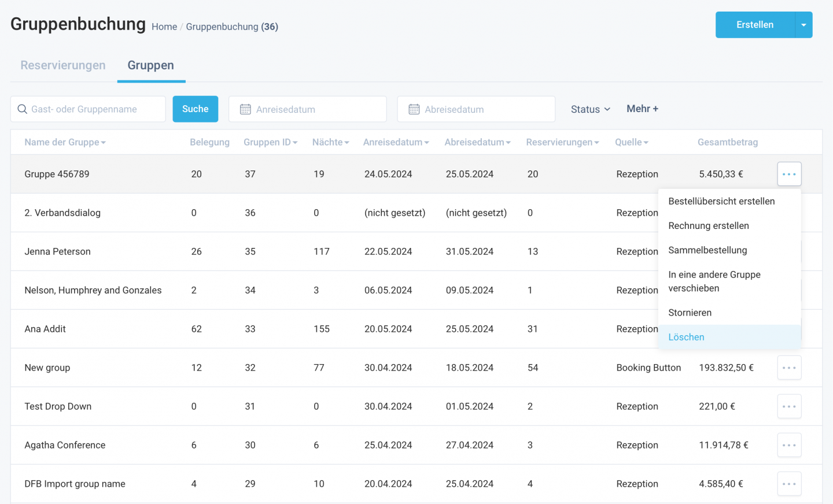
Task: Open group Test Drop Down
Action: tap(58, 406)
